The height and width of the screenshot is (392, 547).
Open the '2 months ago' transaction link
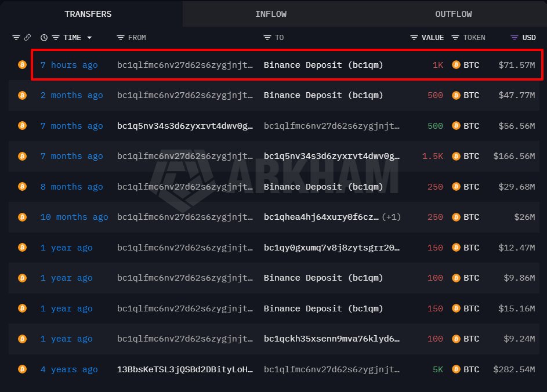coord(71,95)
